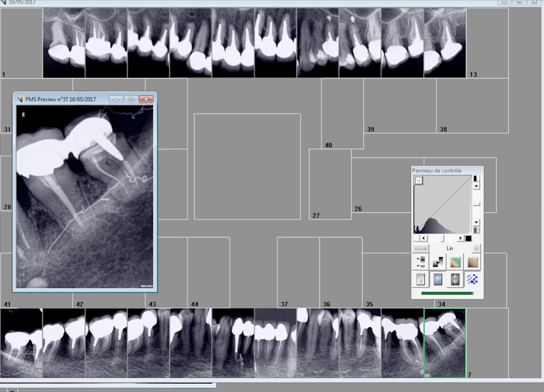Click the blue sharpen filter icon
Screen dimensions: 544x392
[x=438, y=280]
